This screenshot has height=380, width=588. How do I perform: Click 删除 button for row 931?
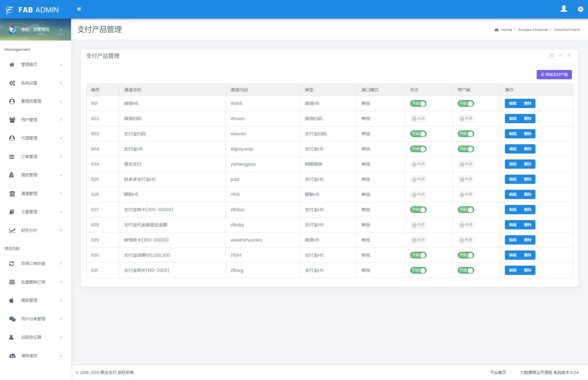pyautogui.click(x=527, y=270)
